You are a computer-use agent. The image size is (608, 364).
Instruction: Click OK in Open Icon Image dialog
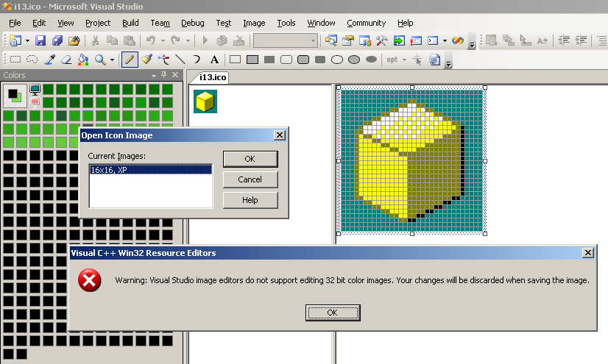(250, 159)
